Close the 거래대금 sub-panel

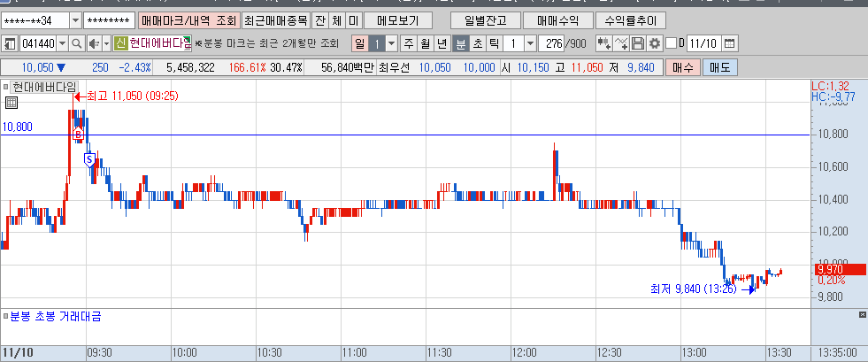(863, 314)
